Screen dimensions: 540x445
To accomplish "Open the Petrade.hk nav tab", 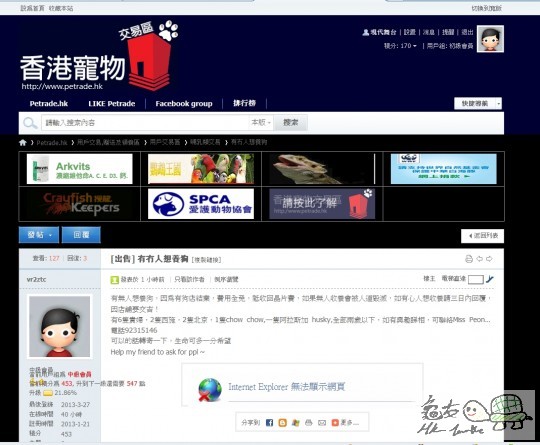I will tap(49, 104).
